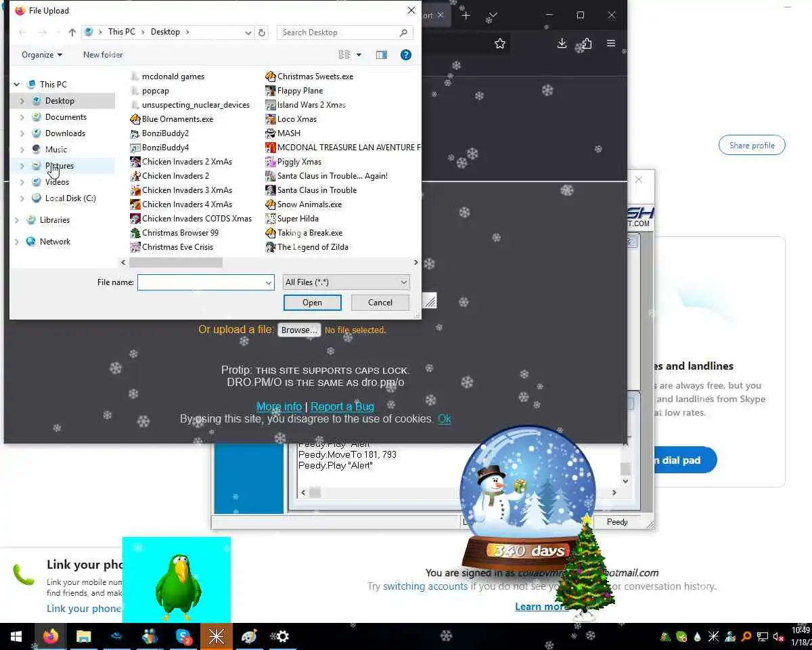Screen dimensions: 812x650
Task: Open the Settings gear in the taskbar
Action: 283,636
